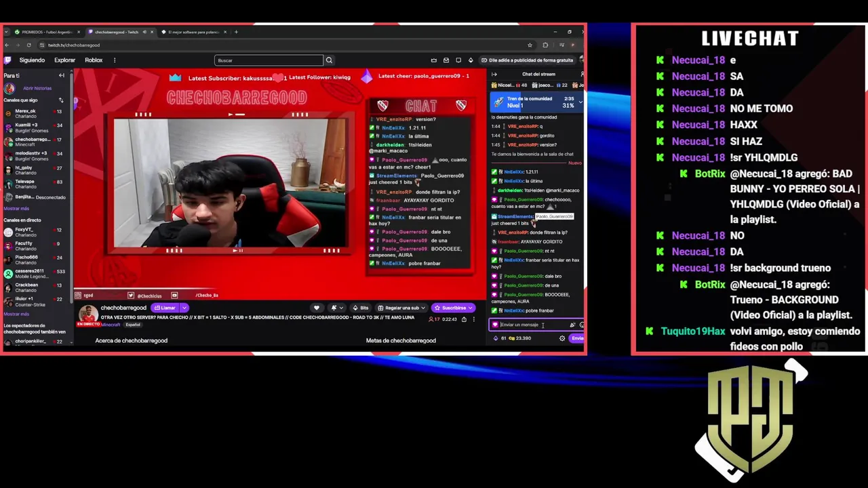Click the Llamar button

point(165,308)
